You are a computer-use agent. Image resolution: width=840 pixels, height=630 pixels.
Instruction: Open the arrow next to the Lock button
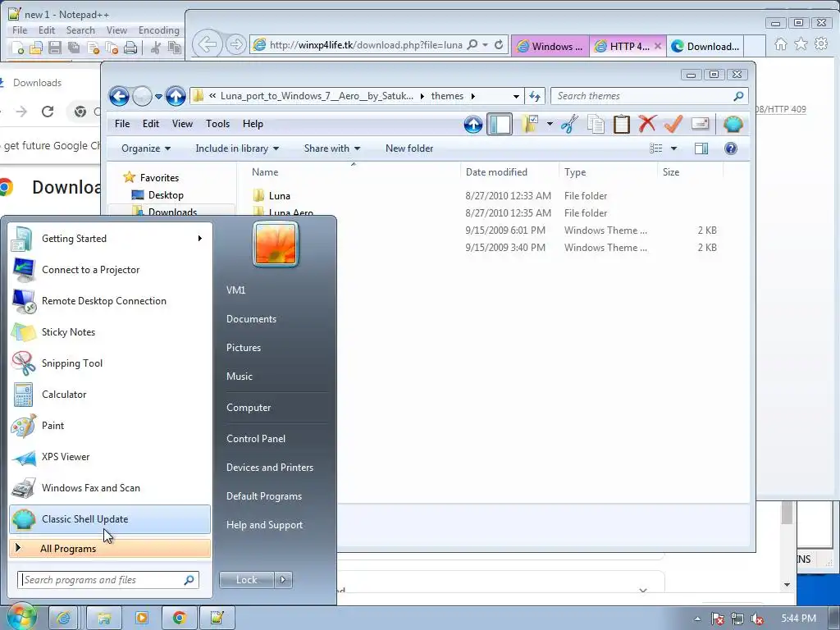[x=283, y=580]
